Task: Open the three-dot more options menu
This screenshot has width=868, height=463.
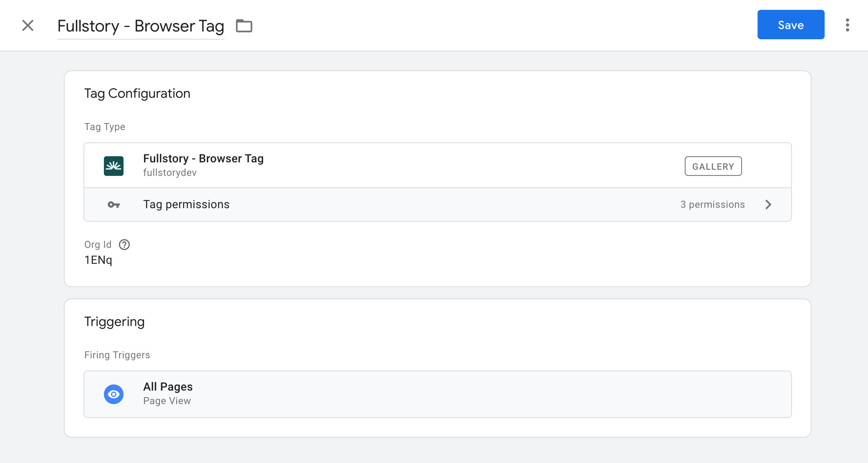Action: point(847,25)
